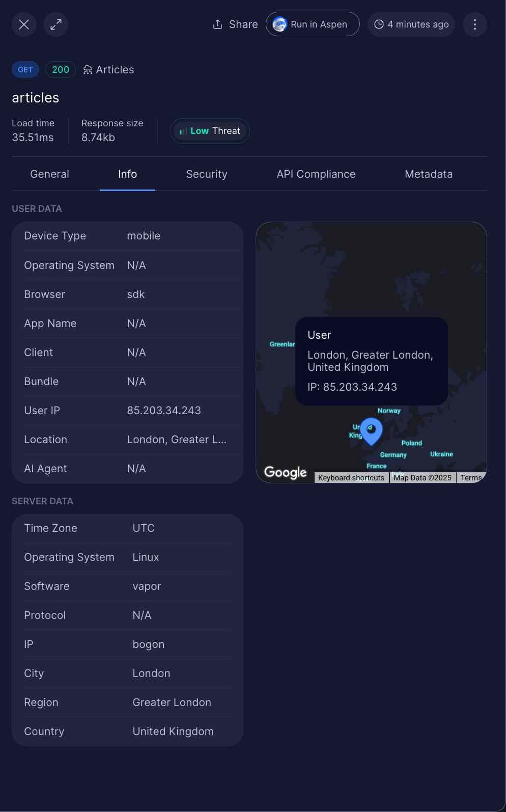
Task: Click Ukraine label on the map
Action: point(441,454)
